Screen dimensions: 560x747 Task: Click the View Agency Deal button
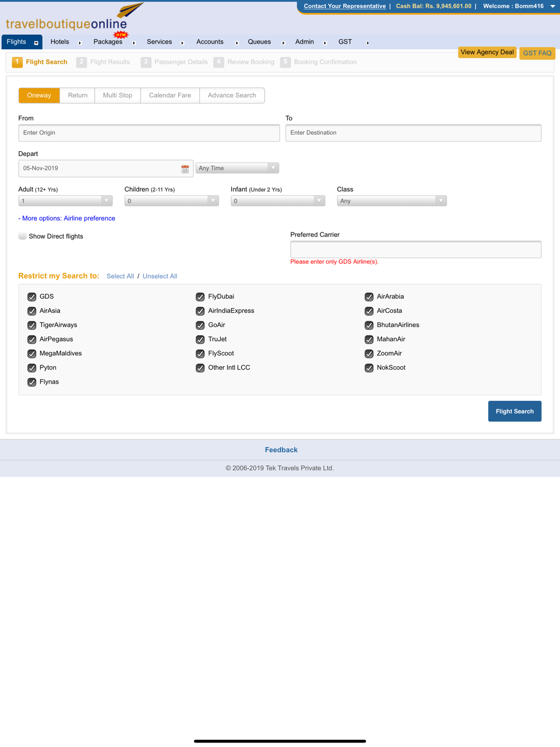[487, 52]
